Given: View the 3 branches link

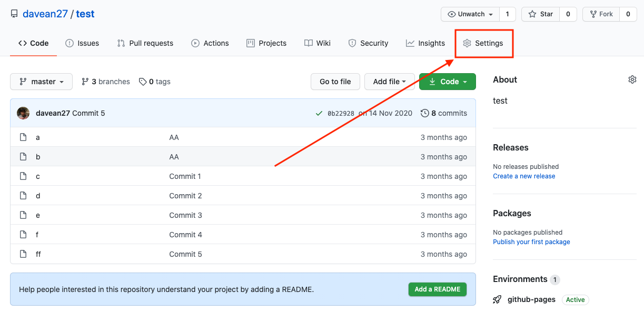Looking at the screenshot, I should (x=106, y=82).
